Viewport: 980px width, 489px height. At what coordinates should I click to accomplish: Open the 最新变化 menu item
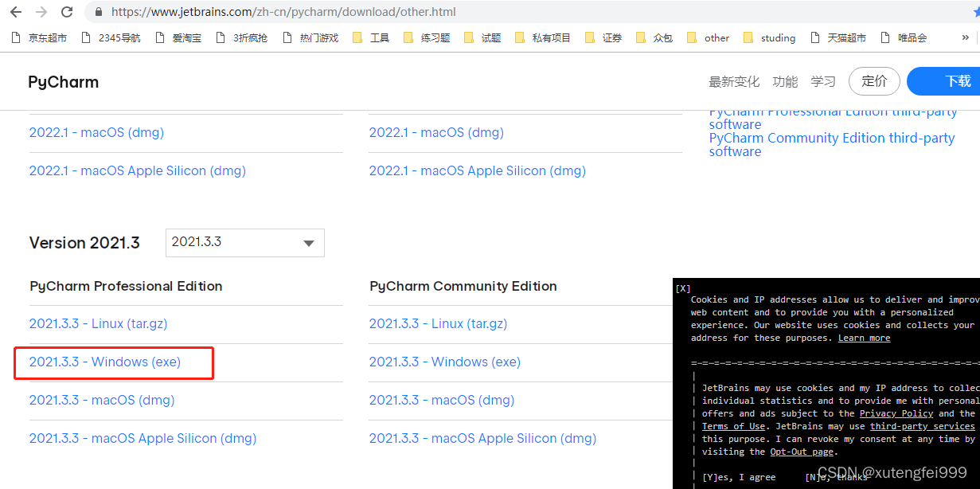tap(734, 81)
